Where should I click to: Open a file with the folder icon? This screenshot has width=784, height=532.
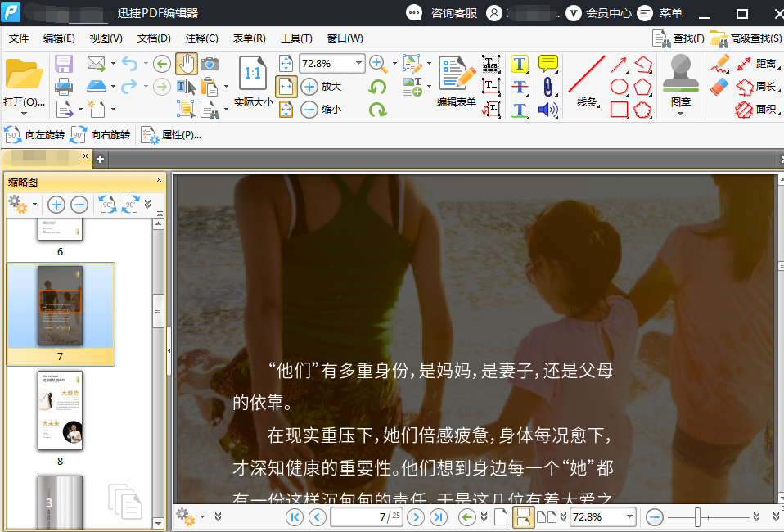point(24,74)
